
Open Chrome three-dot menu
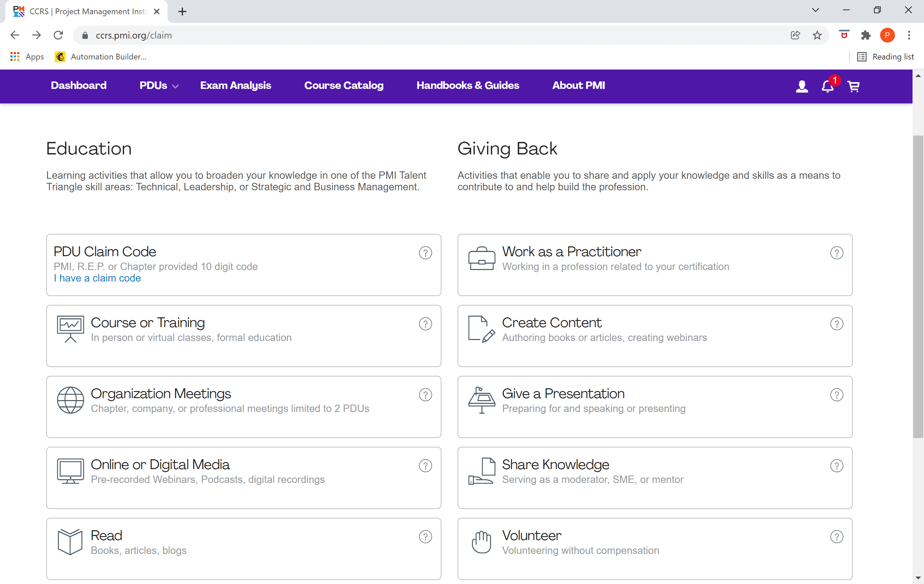click(909, 35)
